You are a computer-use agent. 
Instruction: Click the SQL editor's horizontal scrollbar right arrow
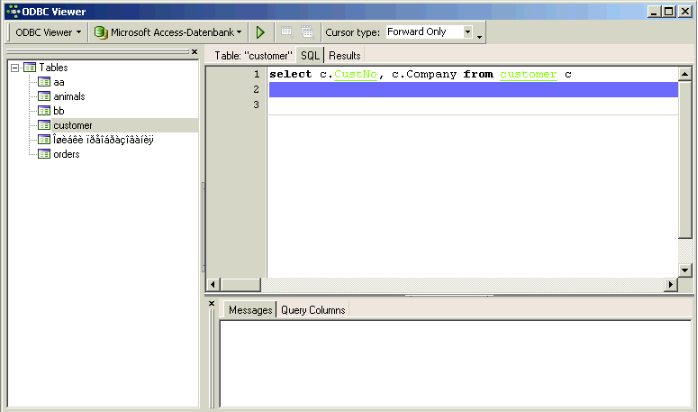point(671,285)
